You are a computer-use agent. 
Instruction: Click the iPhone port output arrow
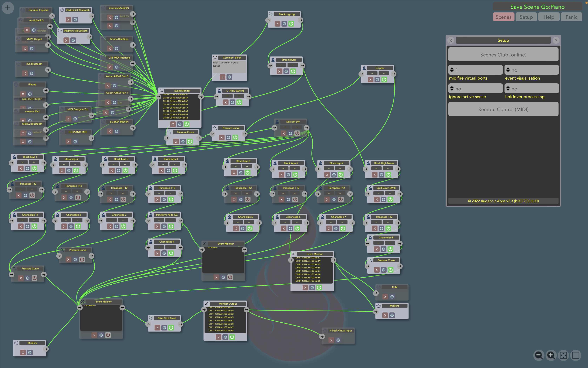tap(46, 91)
